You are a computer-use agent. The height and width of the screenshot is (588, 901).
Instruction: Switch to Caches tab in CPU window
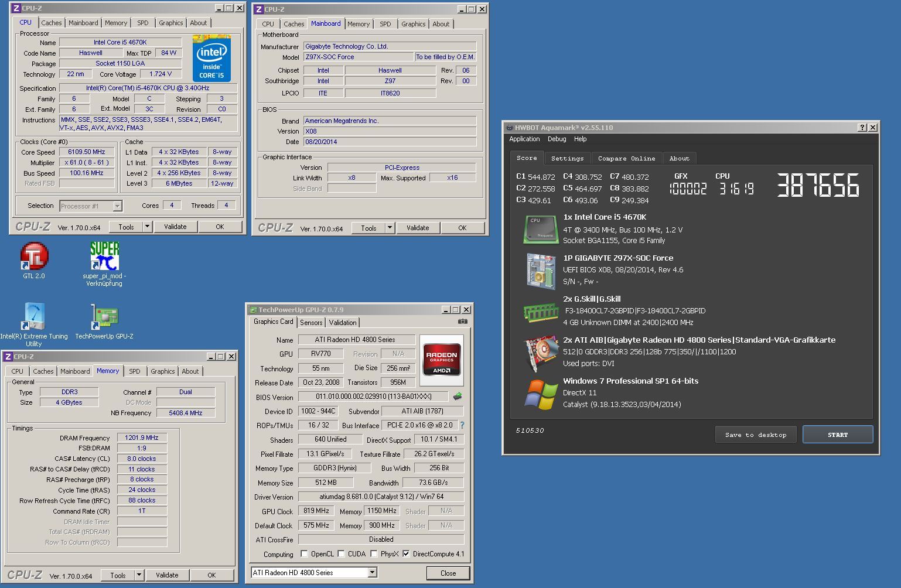click(x=52, y=23)
